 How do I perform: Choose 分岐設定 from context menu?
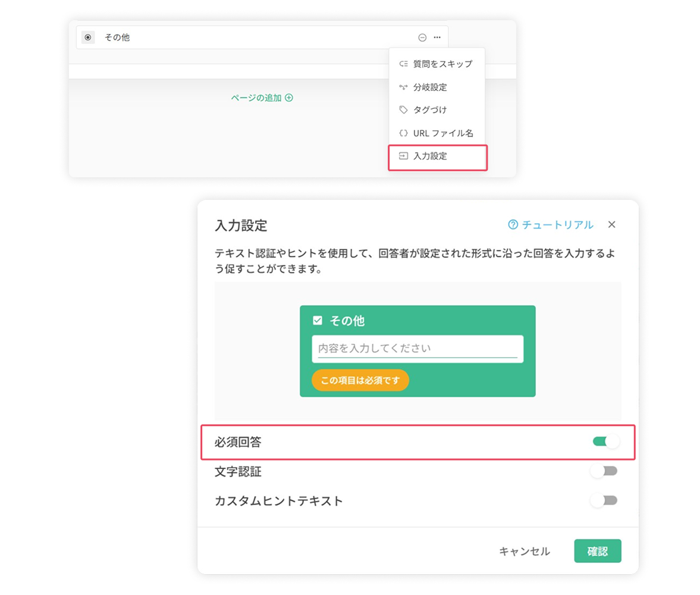pyautogui.click(x=437, y=87)
